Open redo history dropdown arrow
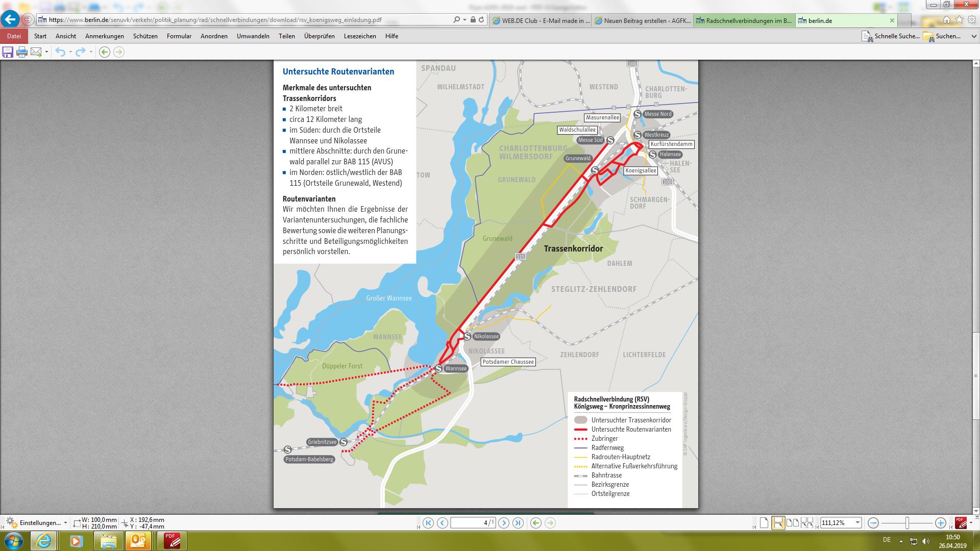This screenshot has height=551, width=980. pyautogui.click(x=91, y=52)
